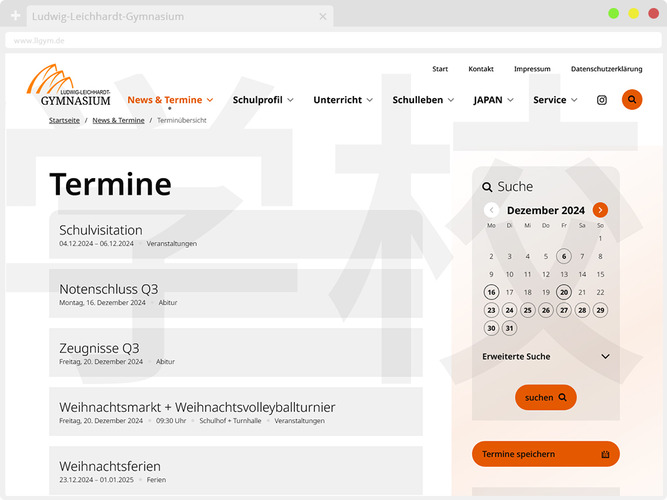The width and height of the screenshot is (667, 500).
Task: Click the orange search magnifier icon
Action: [632, 100]
